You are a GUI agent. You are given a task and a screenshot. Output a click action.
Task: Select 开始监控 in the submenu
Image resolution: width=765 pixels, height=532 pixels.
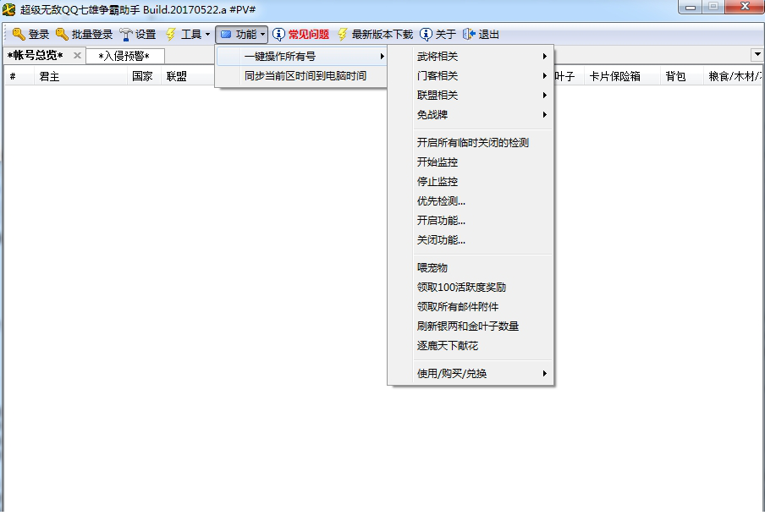point(471,162)
